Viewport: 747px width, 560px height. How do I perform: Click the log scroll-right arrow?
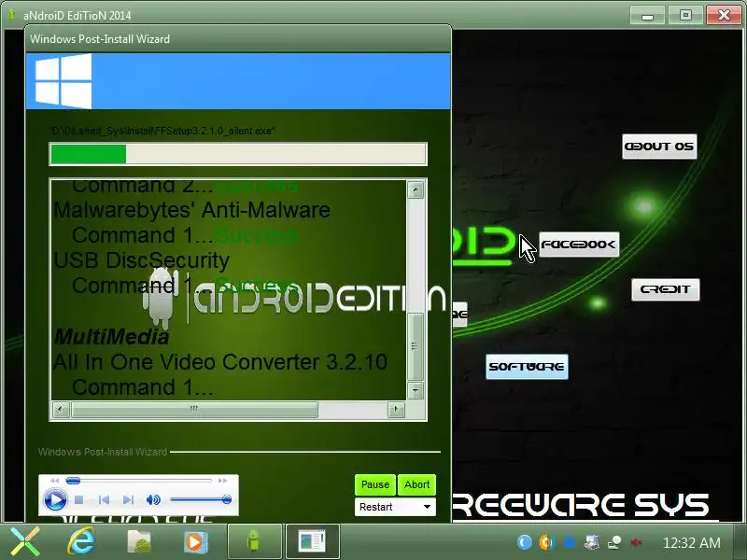coord(396,409)
